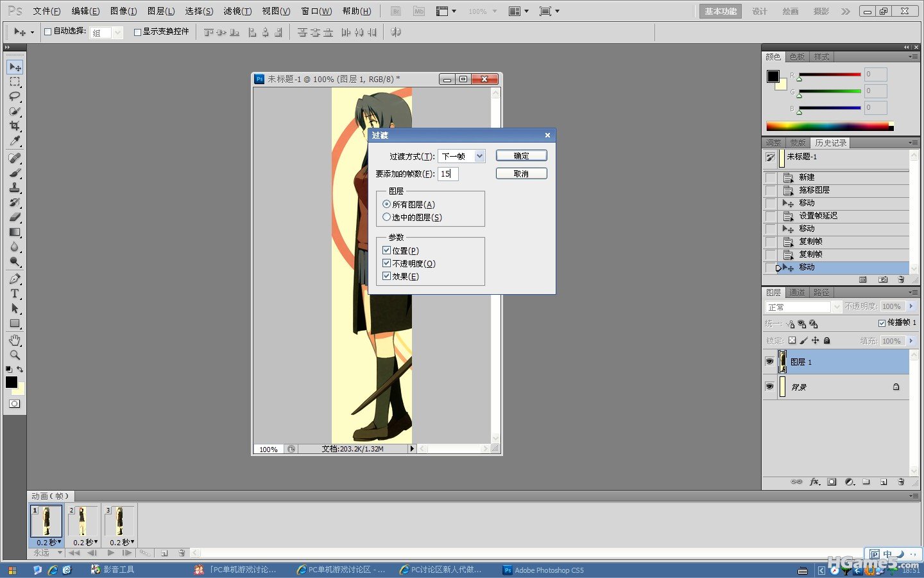Open the 滤镜(T) menu
924x578 pixels.
(x=237, y=11)
